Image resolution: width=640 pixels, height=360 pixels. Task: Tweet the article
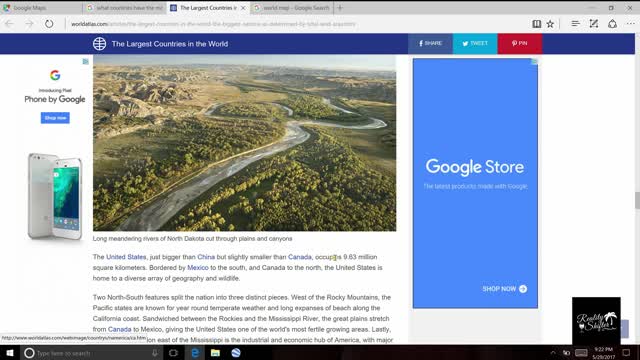pyautogui.click(x=475, y=44)
